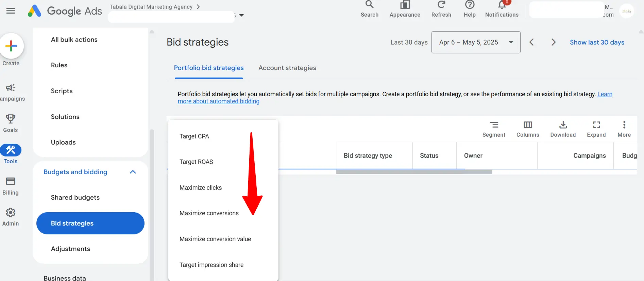The width and height of the screenshot is (644, 281).
Task: Open the Help menu
Action: [x=470, y=9]
